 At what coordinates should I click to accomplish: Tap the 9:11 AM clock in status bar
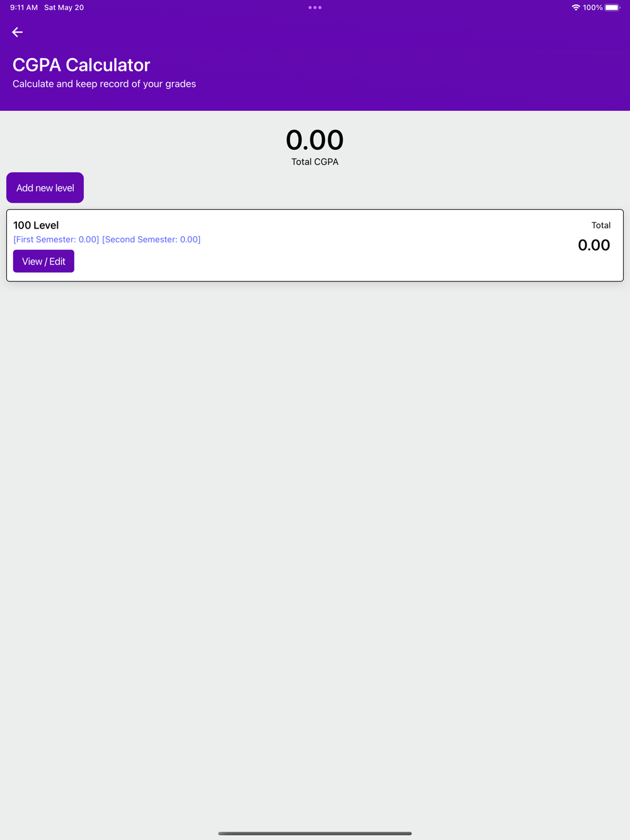[24, 8]
